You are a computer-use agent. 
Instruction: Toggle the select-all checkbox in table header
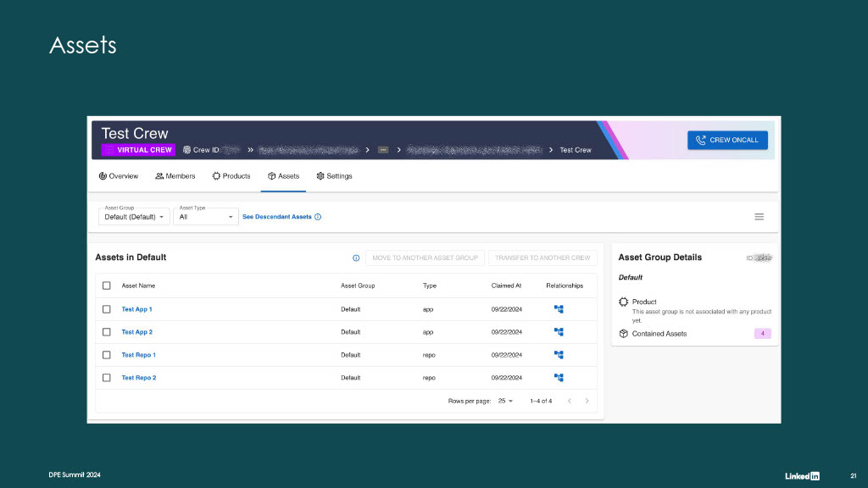click(106, 286)
